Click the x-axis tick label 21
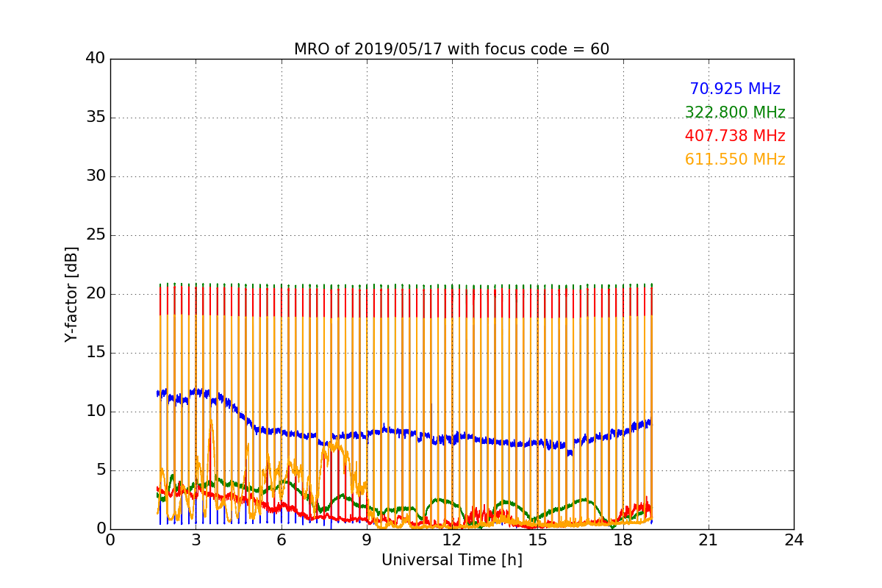The image size is (882, 588). (x=709, y=540)
